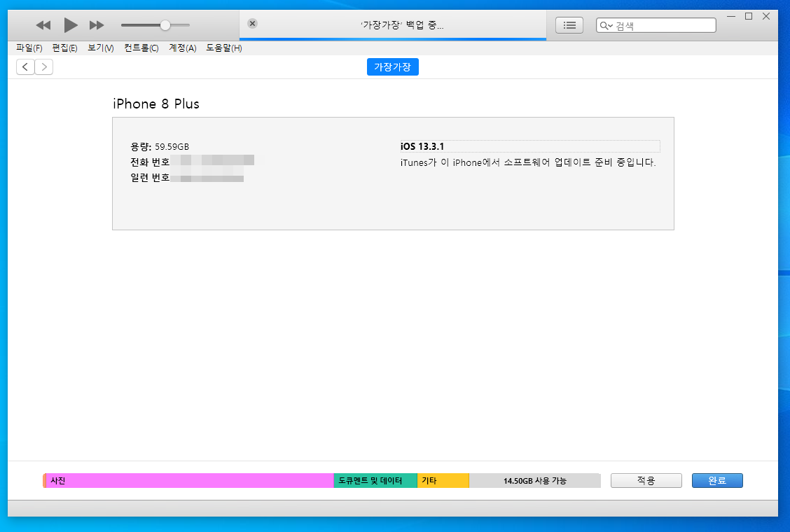
Task: Click the 14.50GB 사용 가능 free space segment
Action: [534, 481]
